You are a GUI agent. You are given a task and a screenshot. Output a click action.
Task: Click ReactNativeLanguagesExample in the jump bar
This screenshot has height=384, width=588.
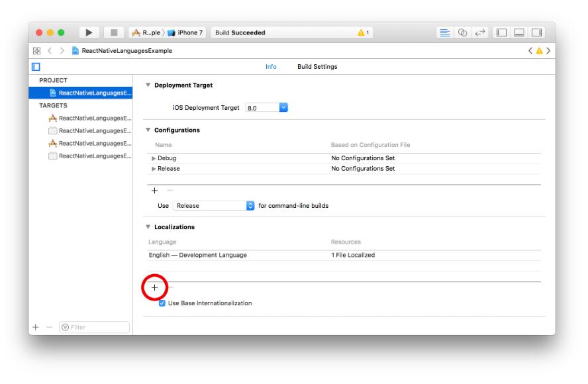122,50
